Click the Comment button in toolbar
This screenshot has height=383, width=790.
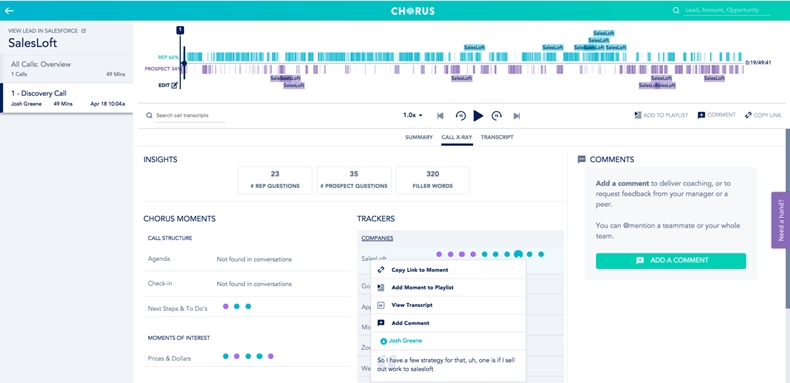pyautogui.click(x=716, y=115)
